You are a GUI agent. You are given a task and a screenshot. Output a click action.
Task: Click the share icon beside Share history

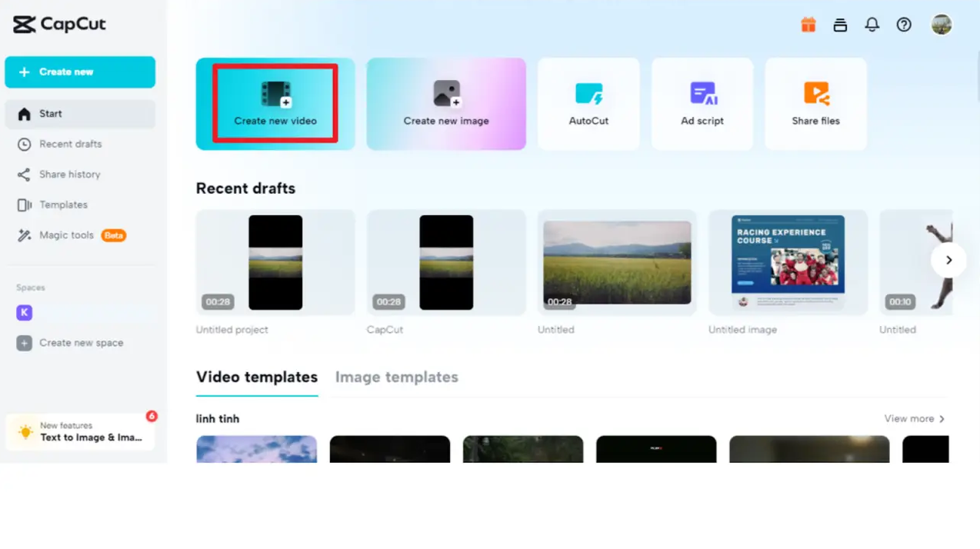(25, 175)
